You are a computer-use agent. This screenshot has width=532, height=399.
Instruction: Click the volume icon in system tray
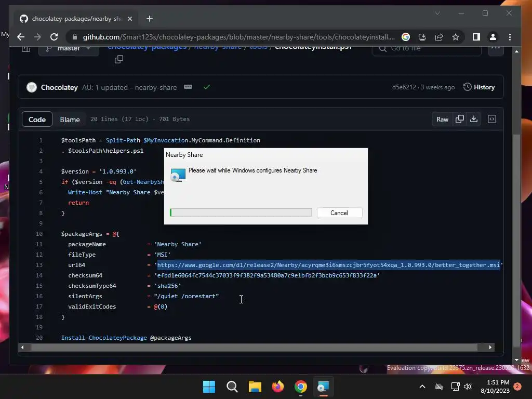pos(468,387)
